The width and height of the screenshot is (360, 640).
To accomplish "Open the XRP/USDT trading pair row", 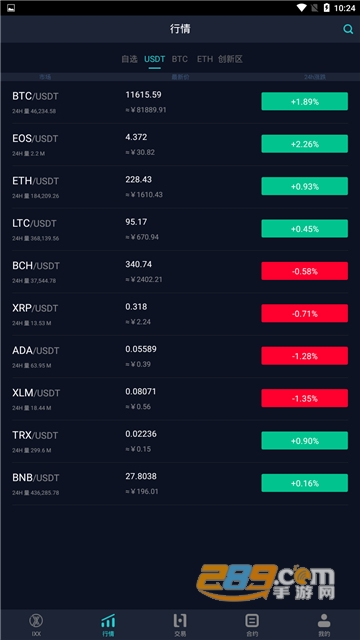I will click(x=180, y=314).
